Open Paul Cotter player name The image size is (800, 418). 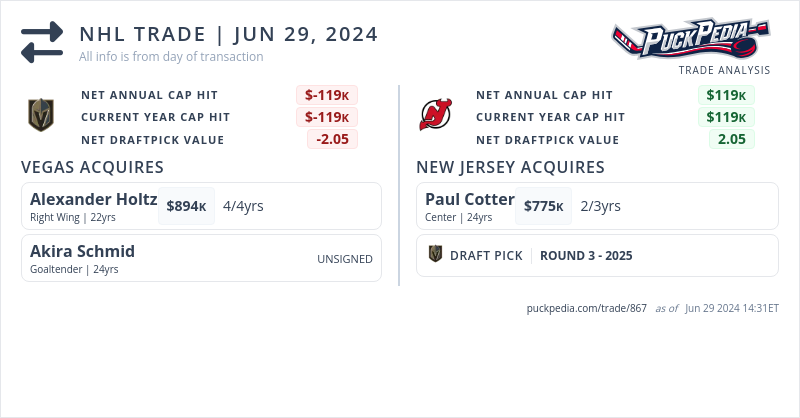click(x=469, y=199)
